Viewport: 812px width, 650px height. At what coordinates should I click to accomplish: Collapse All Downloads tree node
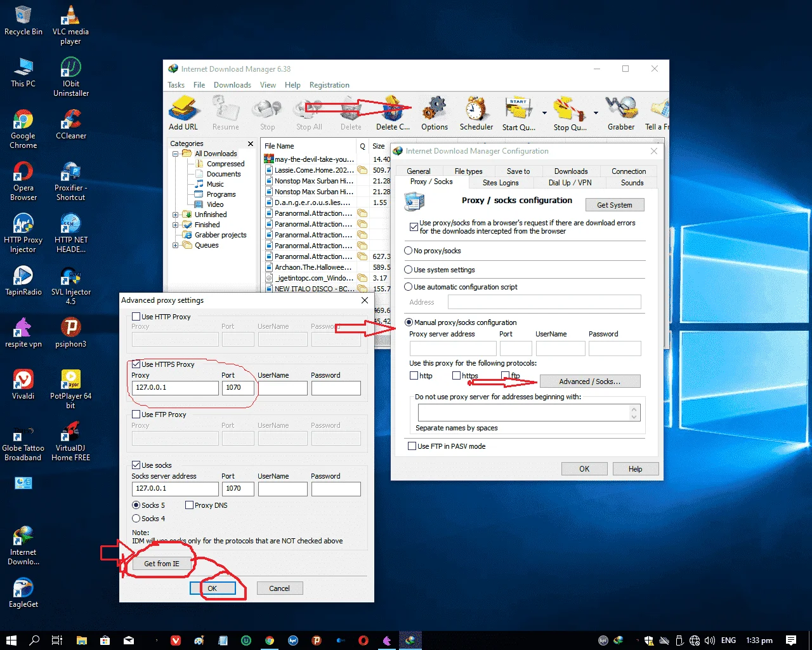point(176,154)
